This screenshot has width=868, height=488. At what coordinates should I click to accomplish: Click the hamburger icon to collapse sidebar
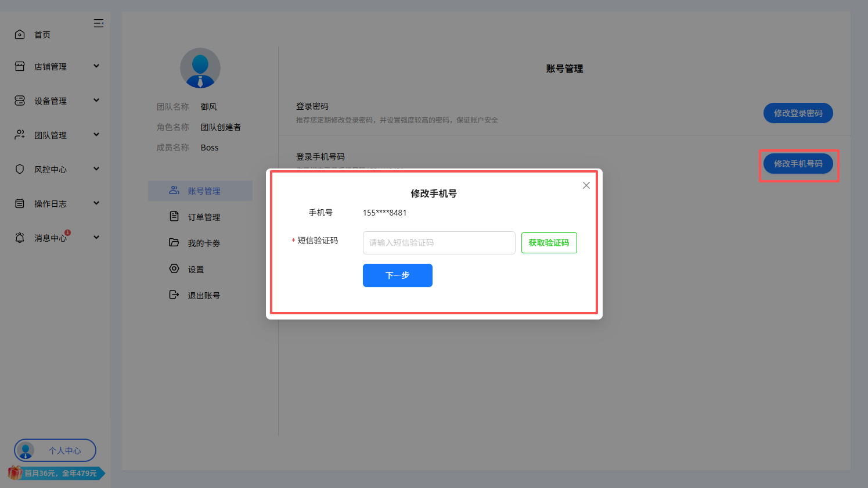[x=99, y=23]
